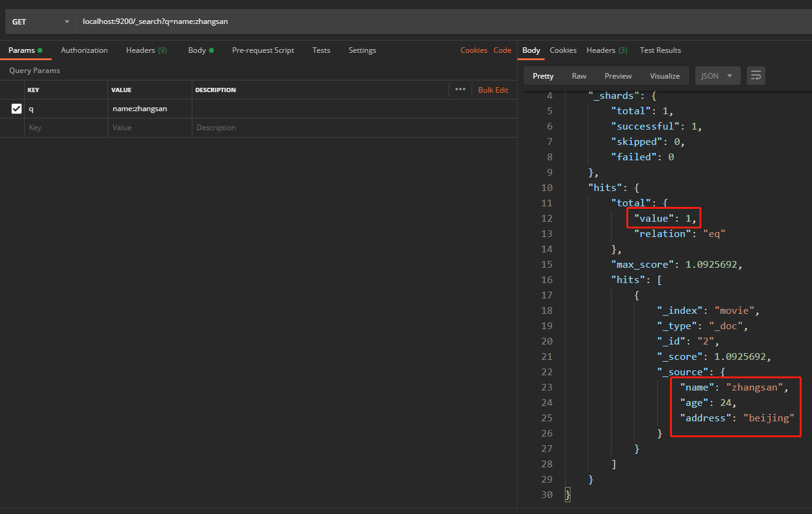
Task: Select the Visualize view button
Action: (664, 76)
